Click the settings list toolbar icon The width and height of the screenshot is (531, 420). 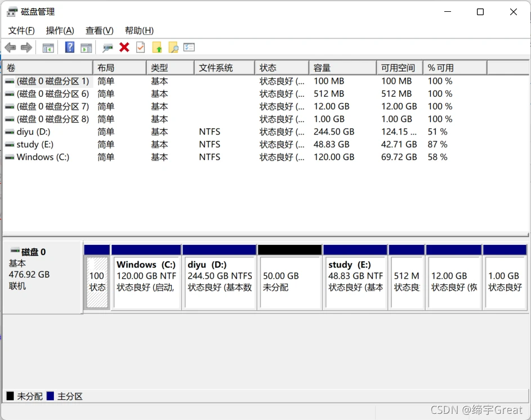coord(189,47)
